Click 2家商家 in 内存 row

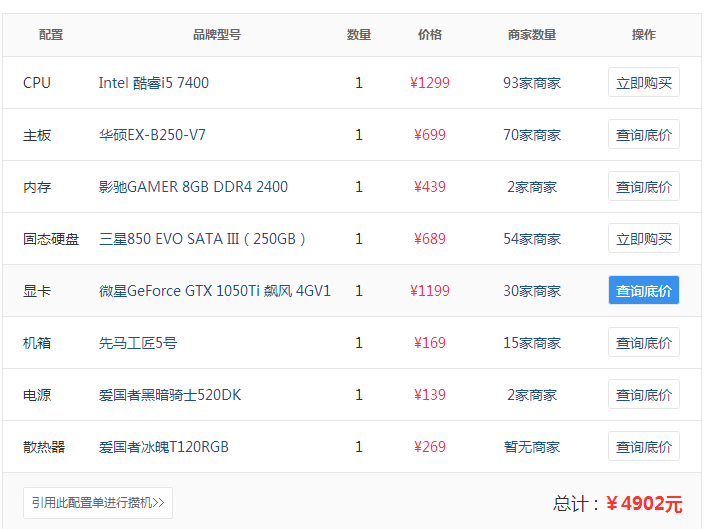pos(532,187)
